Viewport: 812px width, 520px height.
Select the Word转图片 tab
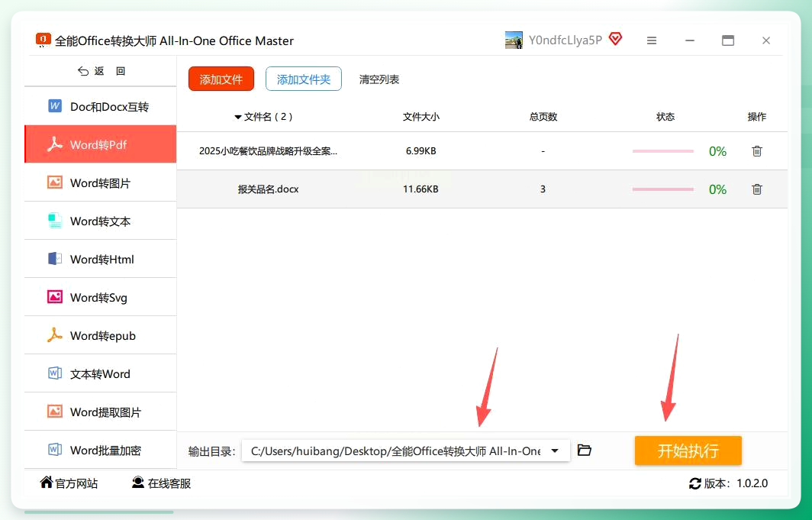coord(101,182)
